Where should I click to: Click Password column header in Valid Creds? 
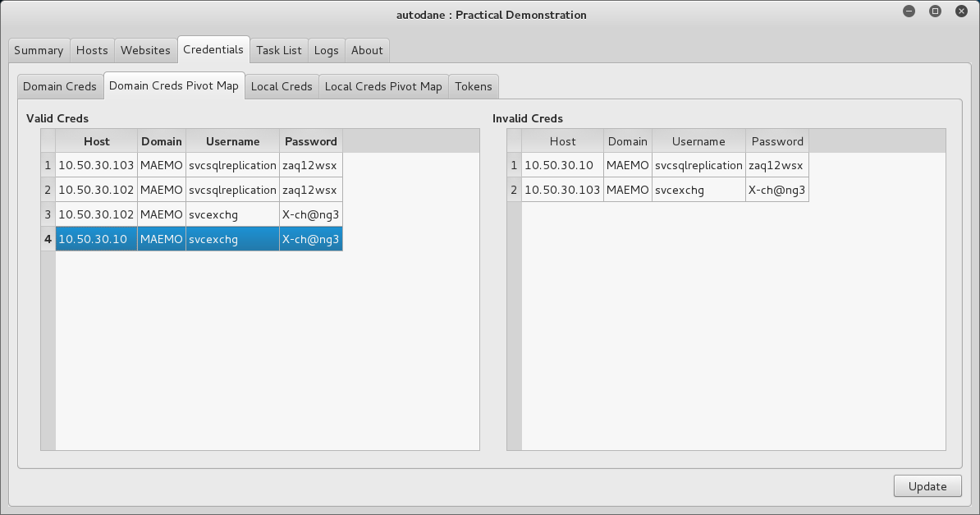[310, 140]
